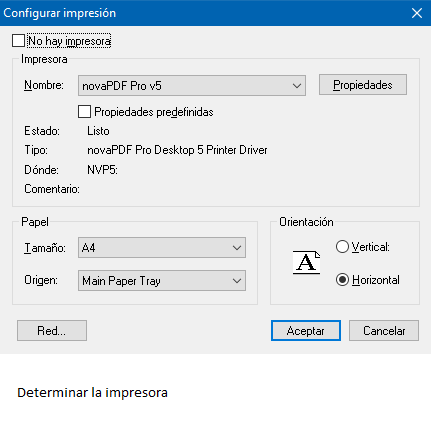Open the printer Nombre dropdown
Viewport: 431px width, 427px height.
click(192, 86)
